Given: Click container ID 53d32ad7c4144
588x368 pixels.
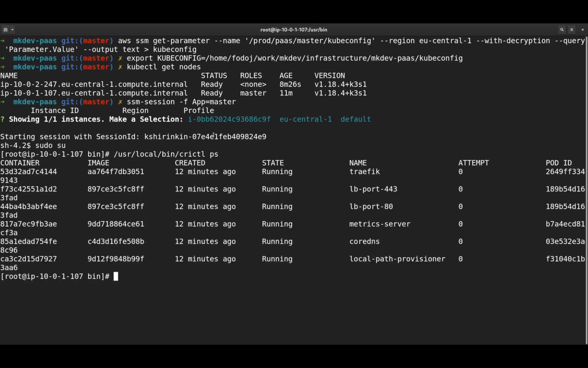Looking at the screenshot, I should coord(28,172).
